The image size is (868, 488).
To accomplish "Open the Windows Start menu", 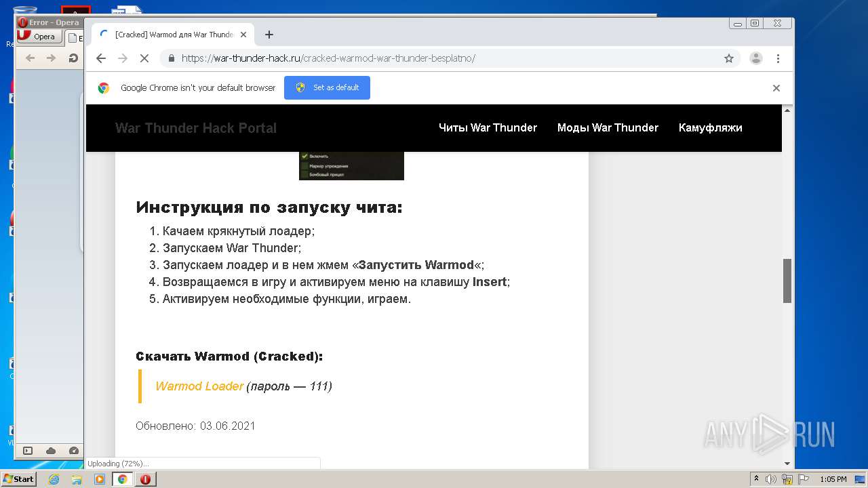I will click(x=18, y=479).
